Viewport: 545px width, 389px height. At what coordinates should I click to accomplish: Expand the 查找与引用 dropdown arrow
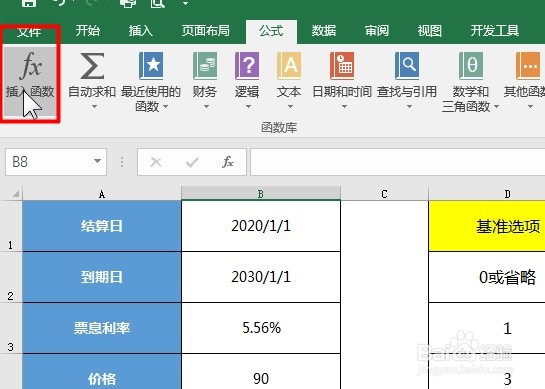409,107
